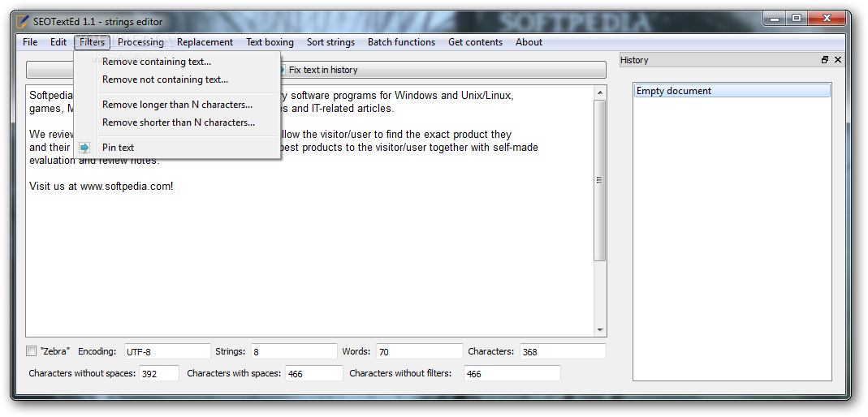Click the text line Visit us at www.softpedia.com!

point(101,187)
